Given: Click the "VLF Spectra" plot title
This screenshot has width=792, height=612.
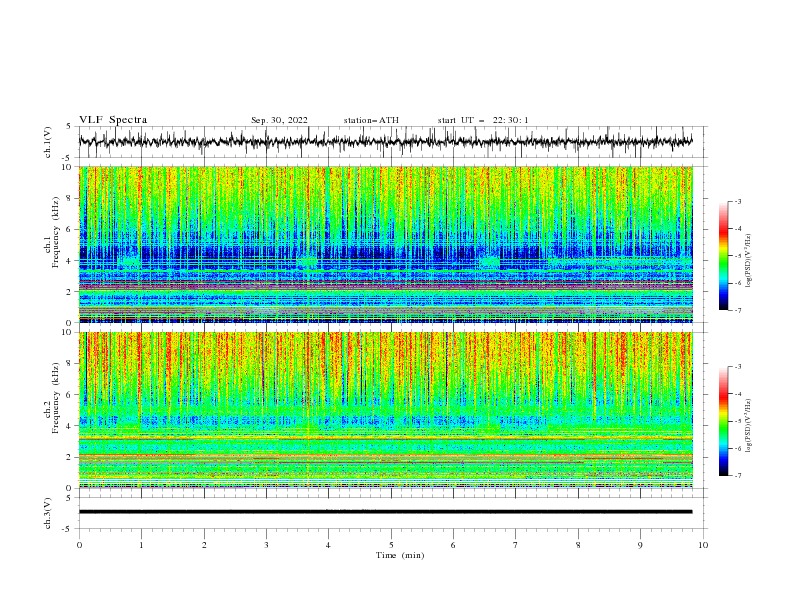Looking at the screenshot, I should (113, 120).
